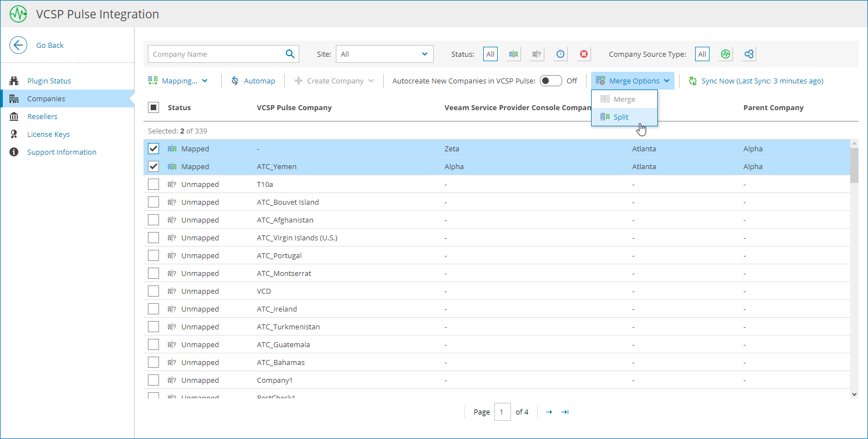Sort by Parent Company column header
This screenshot has height=439, width=868.
point(773,107)
